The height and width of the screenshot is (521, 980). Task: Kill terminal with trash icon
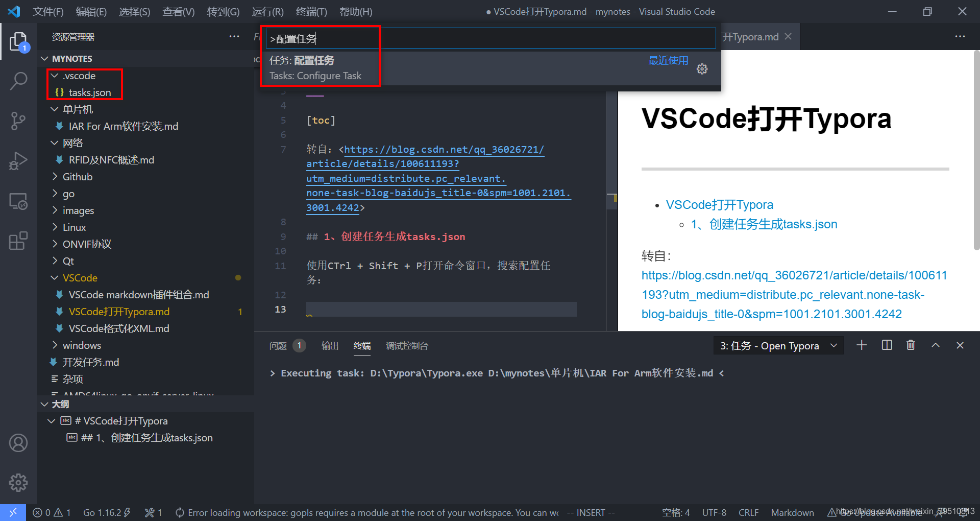(x=911, y=345)
